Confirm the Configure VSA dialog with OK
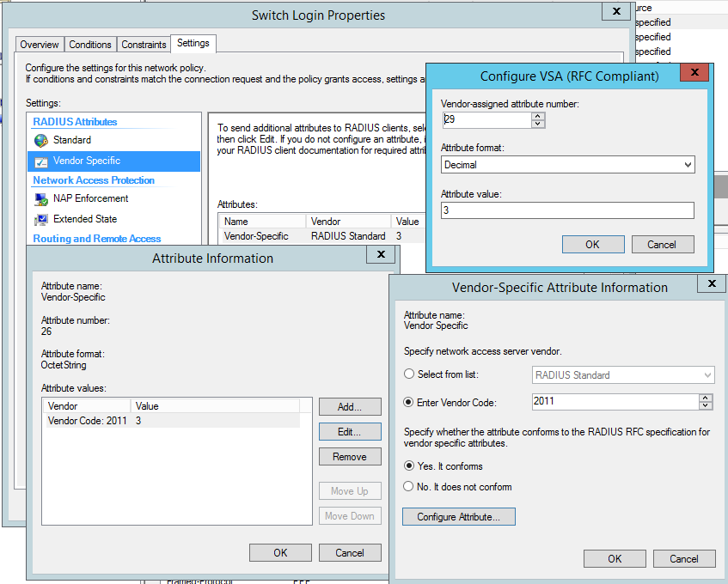The image size is (728, 584). pos(593,244)
